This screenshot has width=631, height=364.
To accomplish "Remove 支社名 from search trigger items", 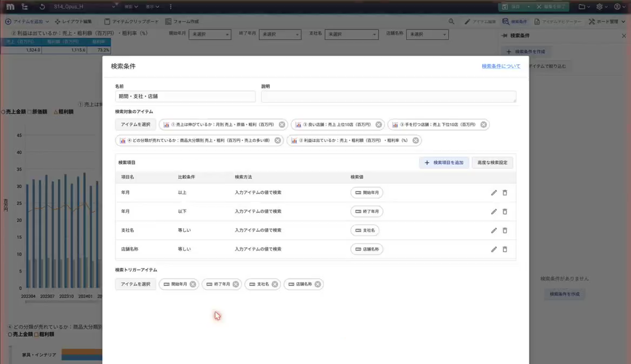I will click(275, 285).
